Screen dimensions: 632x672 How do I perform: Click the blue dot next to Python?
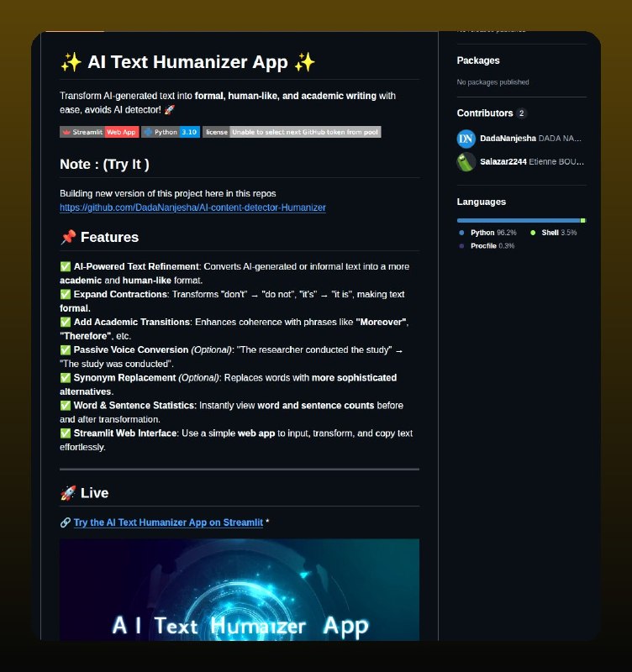pyautogui.click(x=461, y=233)
